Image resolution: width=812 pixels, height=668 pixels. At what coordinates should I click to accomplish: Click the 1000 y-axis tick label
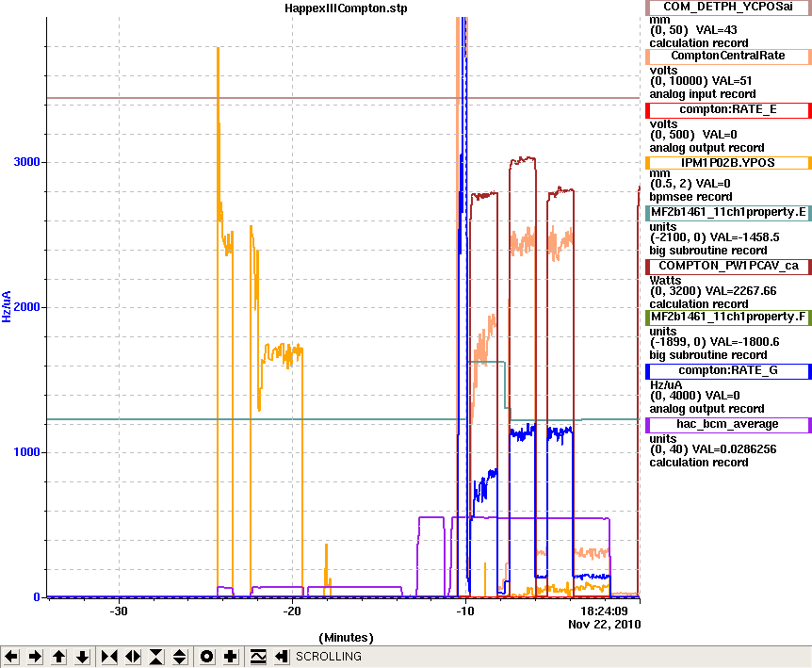(27, 452)
